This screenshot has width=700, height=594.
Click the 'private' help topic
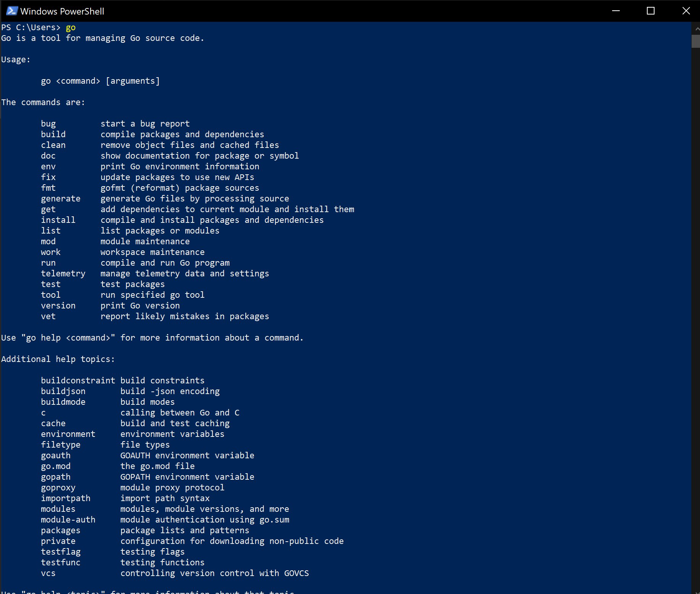point(58,541)
